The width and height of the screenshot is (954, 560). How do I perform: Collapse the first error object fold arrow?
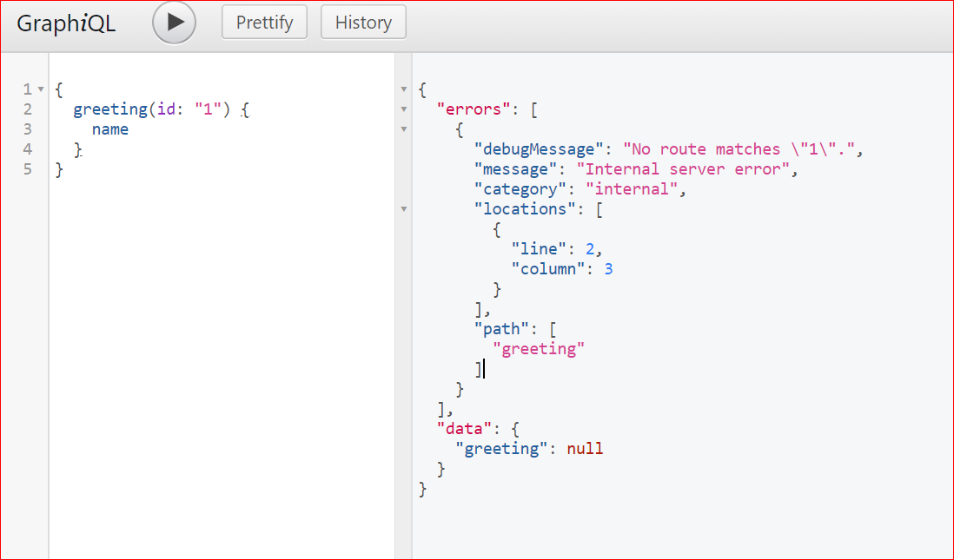(x=403, y=129)
